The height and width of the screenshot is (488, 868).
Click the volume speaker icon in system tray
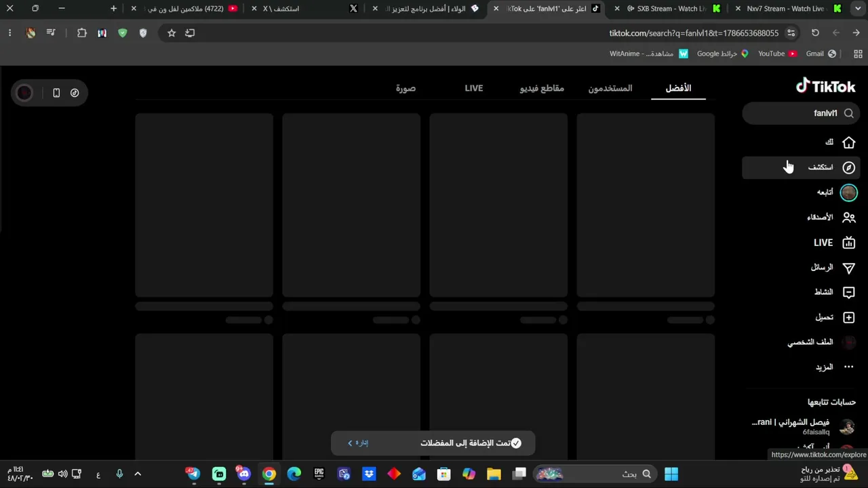[62, 474]
